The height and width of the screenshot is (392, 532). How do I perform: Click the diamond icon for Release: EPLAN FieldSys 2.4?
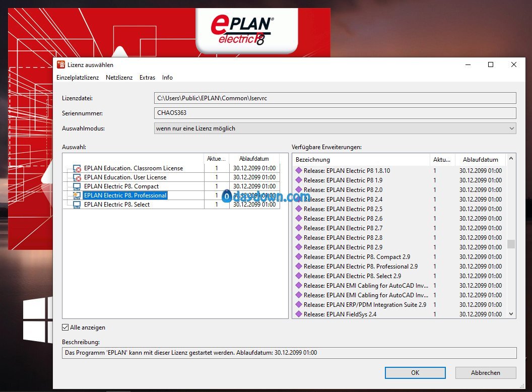tap(299, 314)
